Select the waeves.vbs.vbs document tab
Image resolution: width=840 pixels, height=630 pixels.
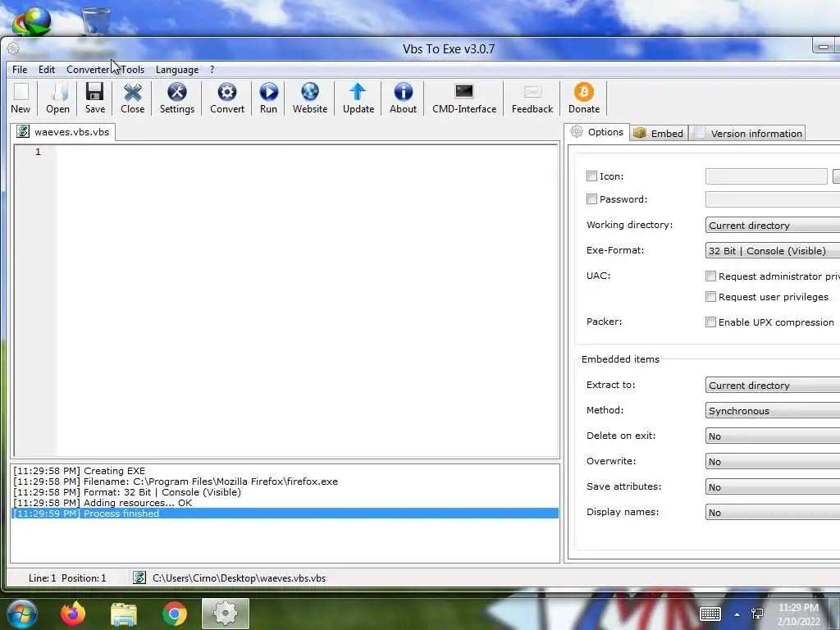(x=63, y=132)
